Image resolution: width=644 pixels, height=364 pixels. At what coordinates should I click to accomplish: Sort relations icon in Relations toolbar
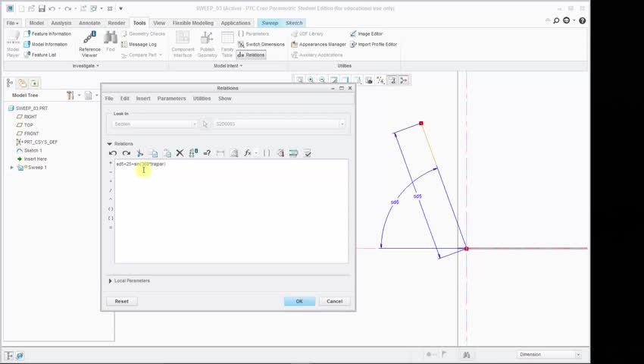click(x=293, y=153)
